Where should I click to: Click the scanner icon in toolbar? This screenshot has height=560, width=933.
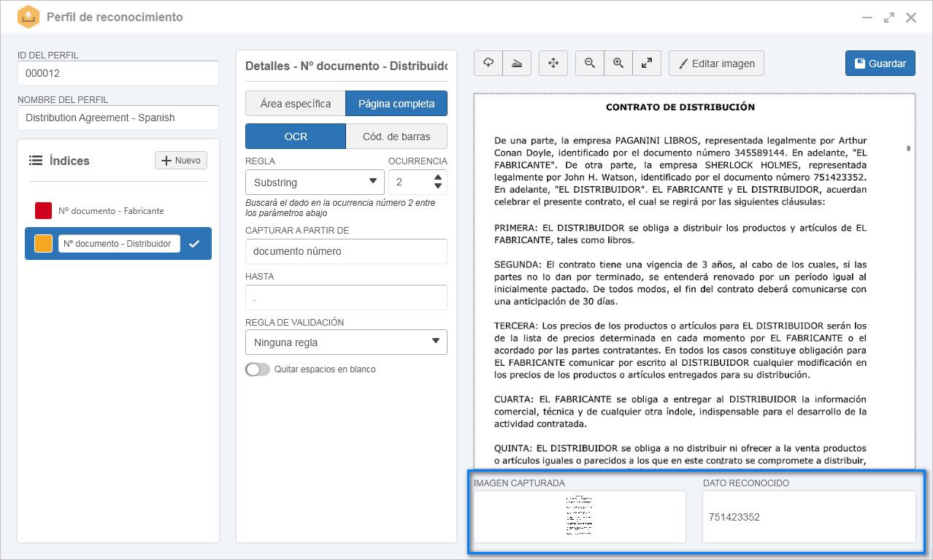pos(517,64)
